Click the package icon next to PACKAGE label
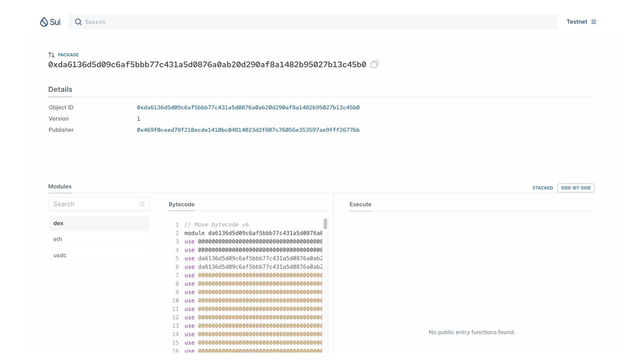Image resolution: width=644 pixels, height=362 pixels. tap(51, 54)
